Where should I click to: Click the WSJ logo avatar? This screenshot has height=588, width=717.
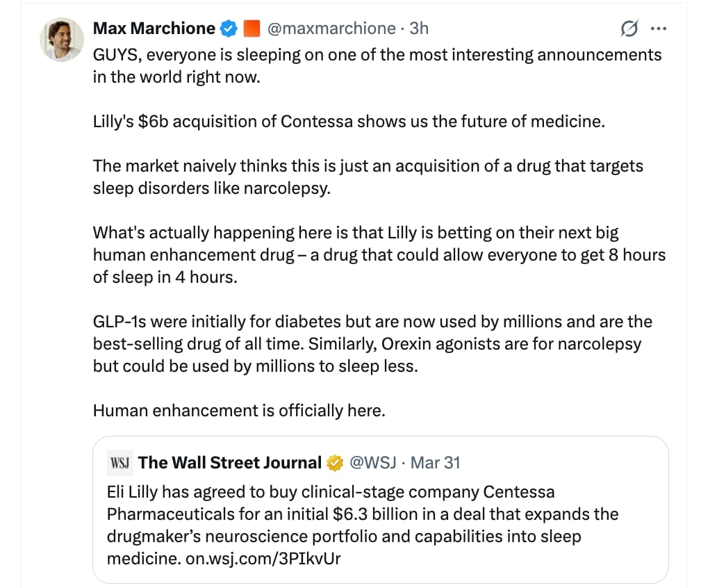(x=118, y=463)
